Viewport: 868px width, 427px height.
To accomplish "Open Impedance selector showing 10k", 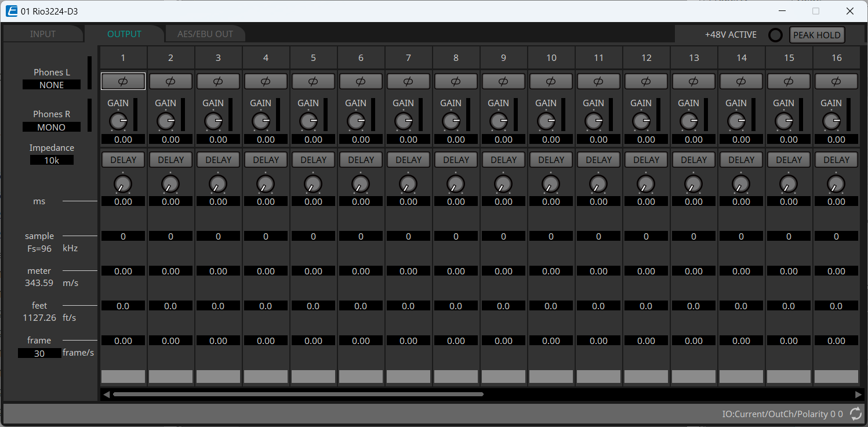I will pos(52,161).
